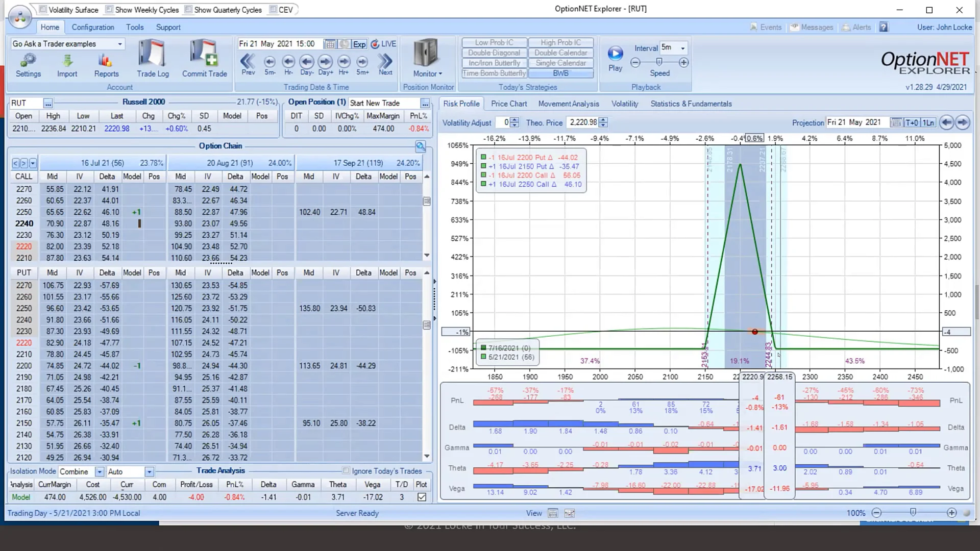Jump to Prev trading date

tap(248, 64)
